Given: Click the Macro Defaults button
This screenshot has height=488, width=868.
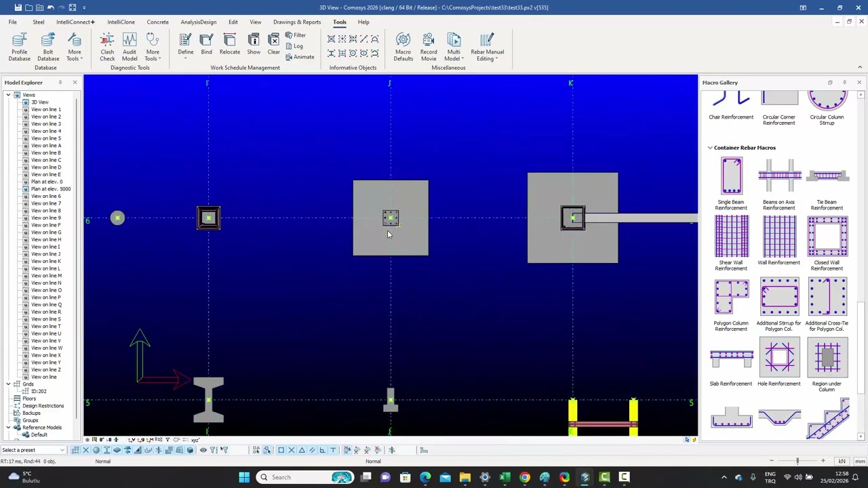Looking at the screenshot, I should click(x=403, y=47).
